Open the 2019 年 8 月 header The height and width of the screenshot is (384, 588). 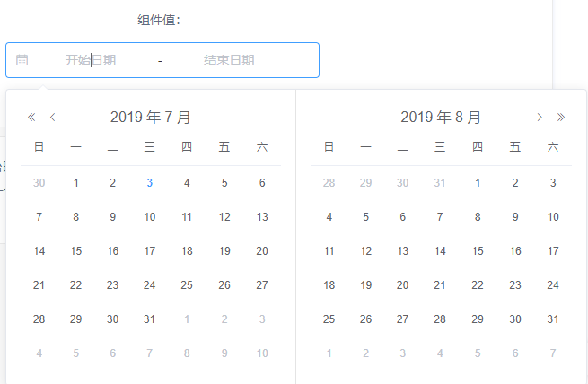pos(441,118)
